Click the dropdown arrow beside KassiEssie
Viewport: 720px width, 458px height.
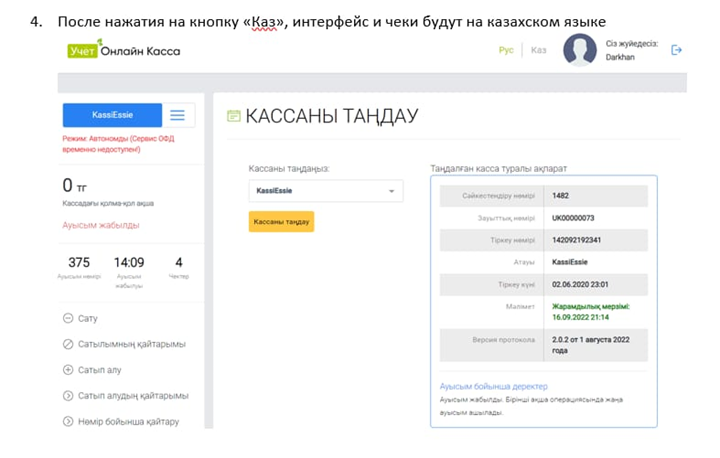(x=391, y=190)
